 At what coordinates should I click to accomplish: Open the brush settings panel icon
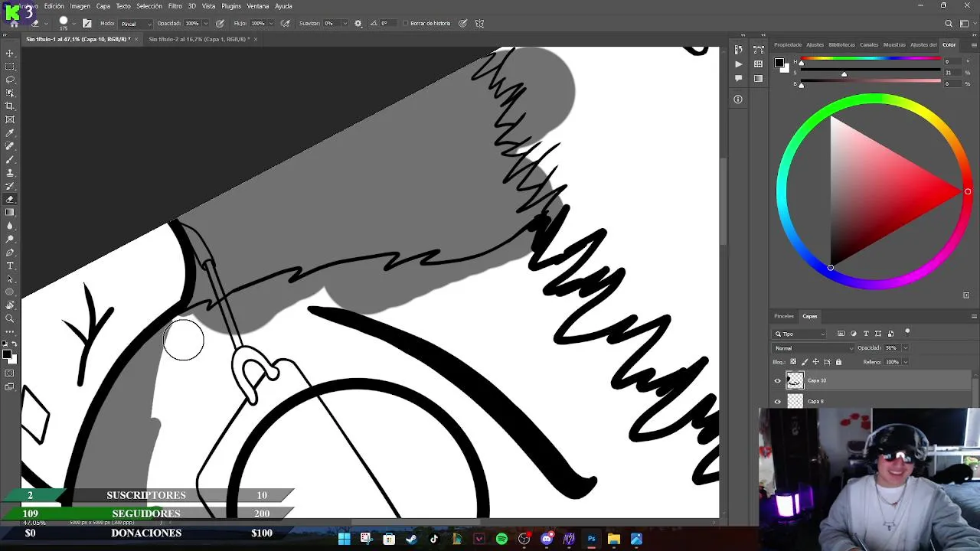[87, 23]
